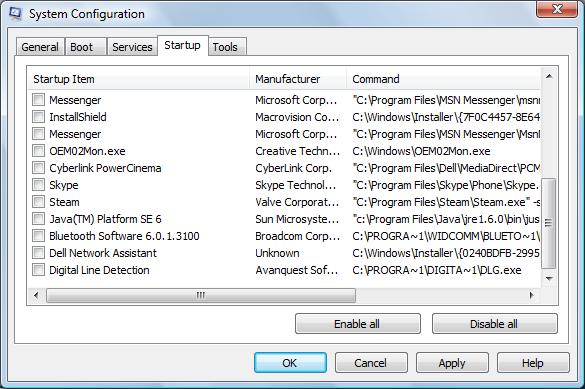This screenshot has width=585, height=389.
Task: Click the Enable all button
Action: [357, 324]
